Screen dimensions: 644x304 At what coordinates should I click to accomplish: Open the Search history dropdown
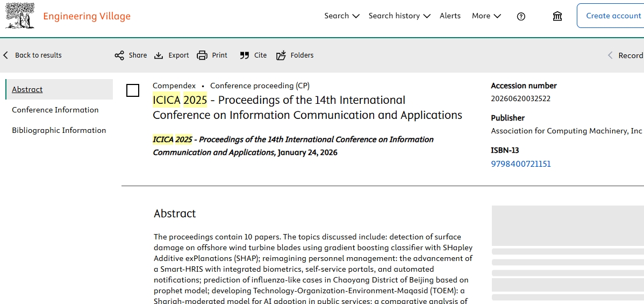[x=399, y=16]
